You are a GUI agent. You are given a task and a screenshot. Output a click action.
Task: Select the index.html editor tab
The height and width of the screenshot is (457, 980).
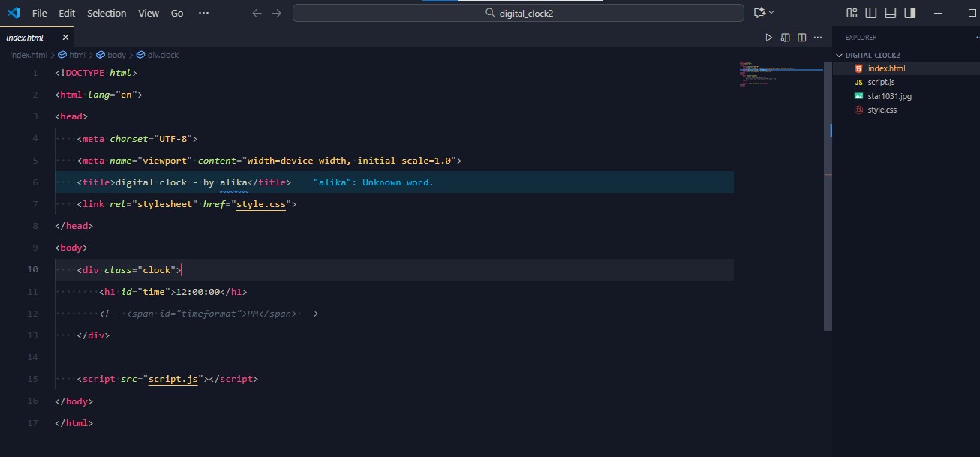click(38, 37)
